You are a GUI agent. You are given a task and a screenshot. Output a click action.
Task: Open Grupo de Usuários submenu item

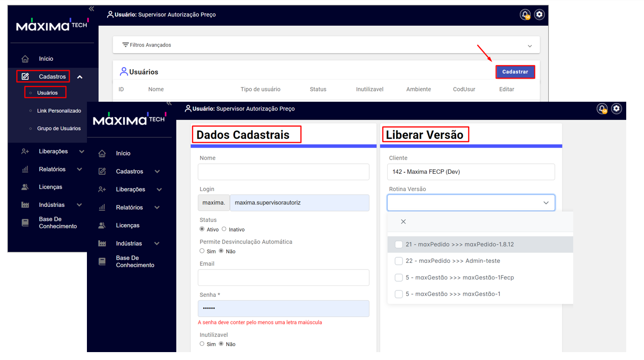point(59,128)
